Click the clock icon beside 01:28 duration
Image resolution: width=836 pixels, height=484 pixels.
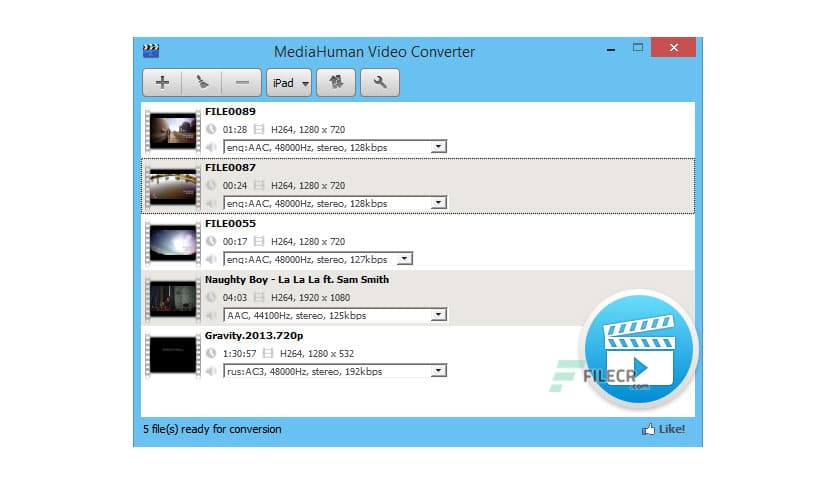[211, 129]
